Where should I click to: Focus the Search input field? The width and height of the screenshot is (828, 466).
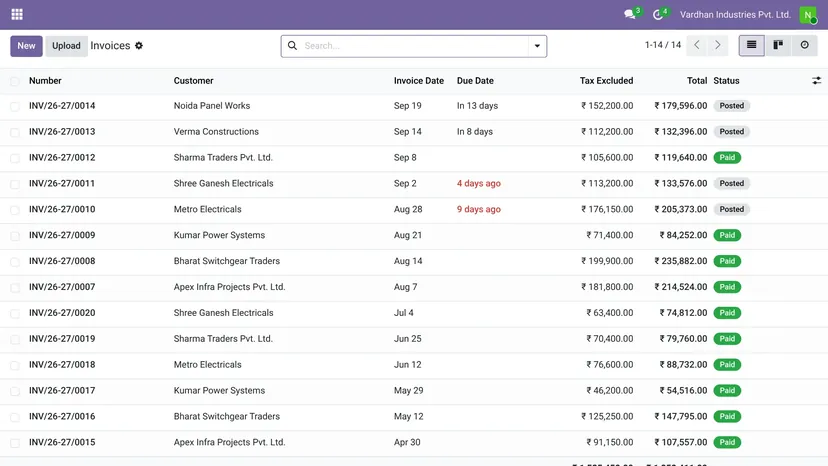coord(415,46)
